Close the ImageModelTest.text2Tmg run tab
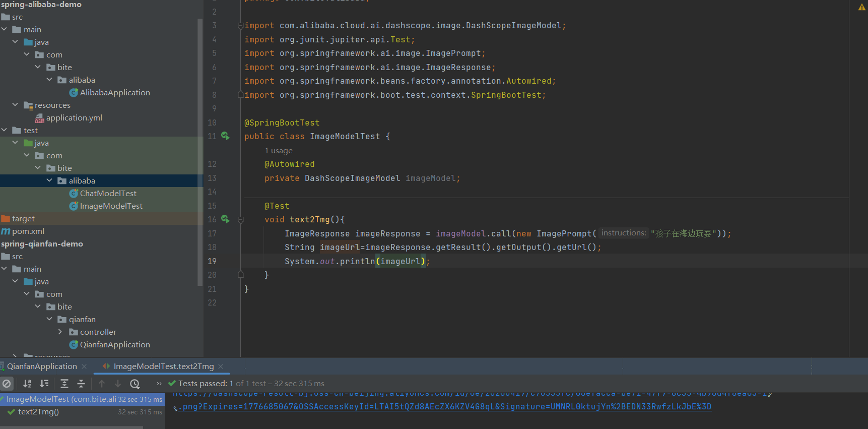Screen dimensions: 868x429 click(x=221, y=366)
